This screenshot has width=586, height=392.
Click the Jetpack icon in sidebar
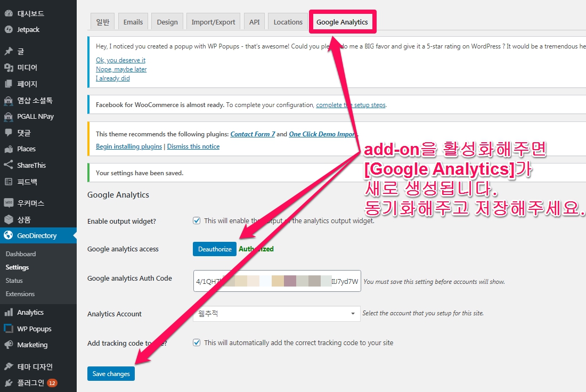click(8, 29)
